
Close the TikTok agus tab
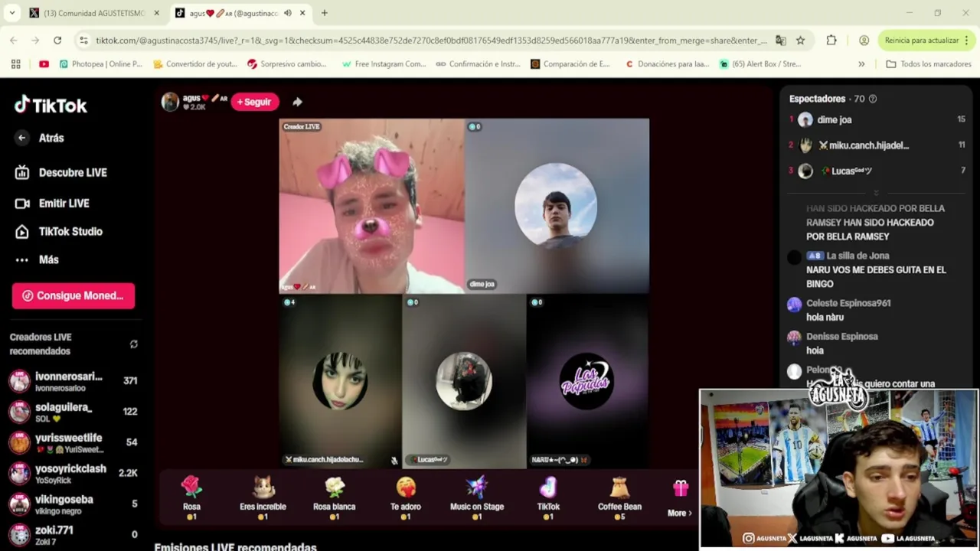(302, 13)
